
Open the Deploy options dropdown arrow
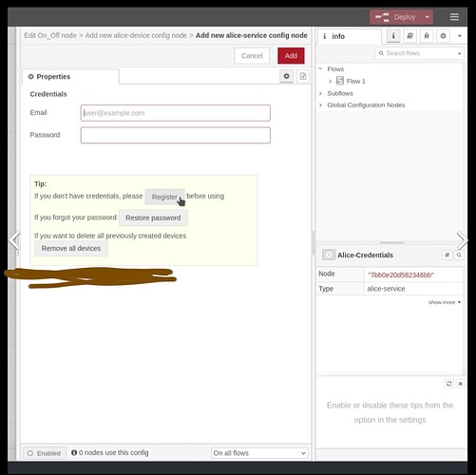428,17
